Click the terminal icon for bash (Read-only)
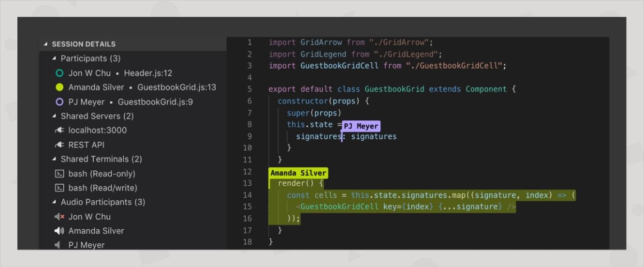The width and height of the screenshot is (644, 267). pos(59,174)
